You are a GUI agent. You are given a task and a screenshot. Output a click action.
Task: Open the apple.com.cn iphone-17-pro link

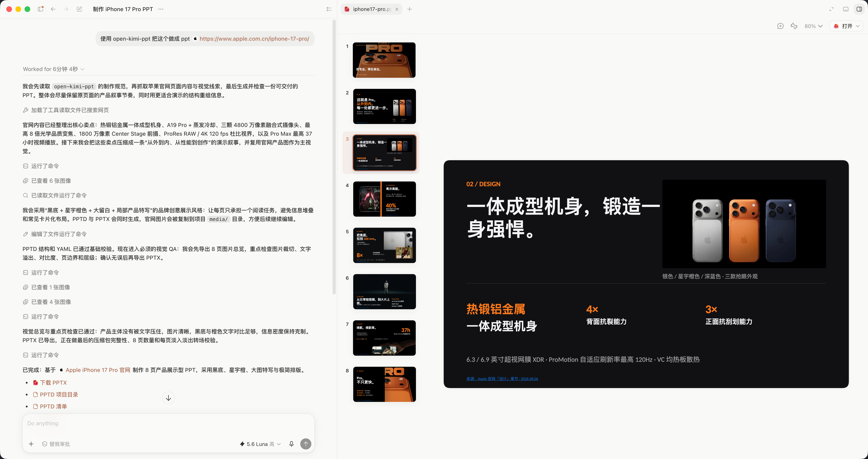click(x=254, y=39)
